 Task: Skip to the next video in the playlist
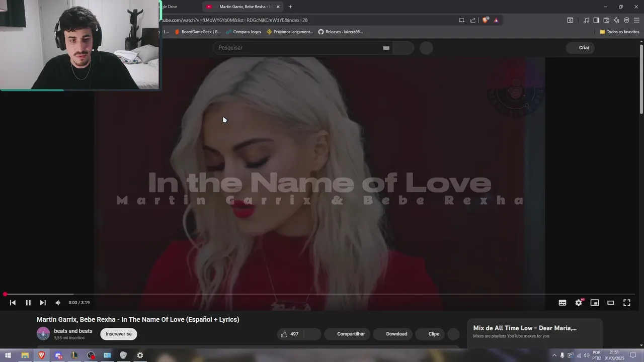(x=43, y=303)
